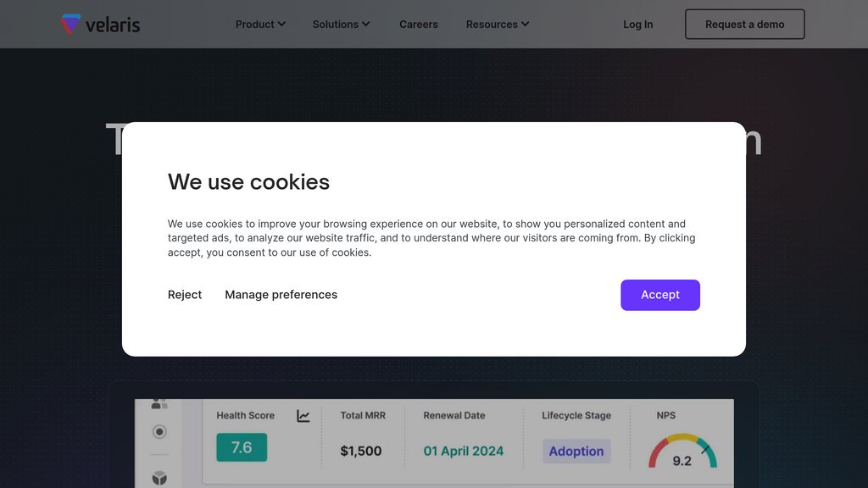This screenshot has width=868, height=488.
Task: Select the users icon in dashboard sidebar
Action: (159, 404)
